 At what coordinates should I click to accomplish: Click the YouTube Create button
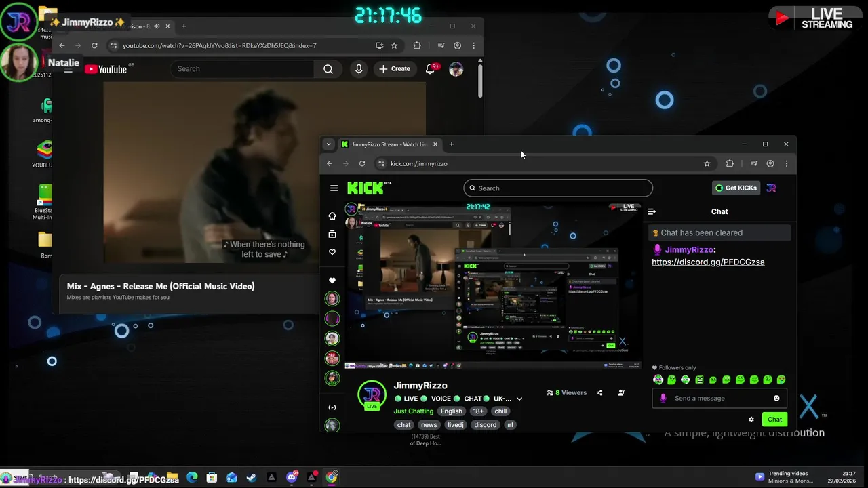[x=395, y=68]
